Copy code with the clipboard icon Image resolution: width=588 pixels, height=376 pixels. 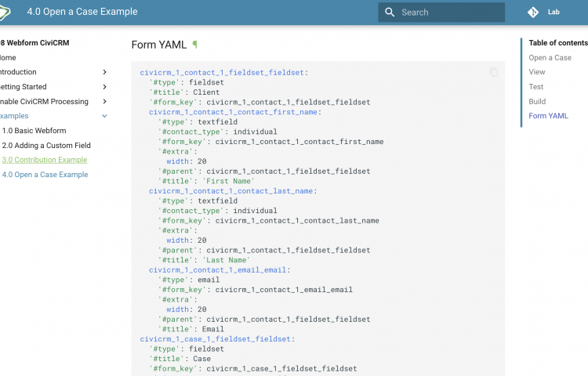(493, 72)
